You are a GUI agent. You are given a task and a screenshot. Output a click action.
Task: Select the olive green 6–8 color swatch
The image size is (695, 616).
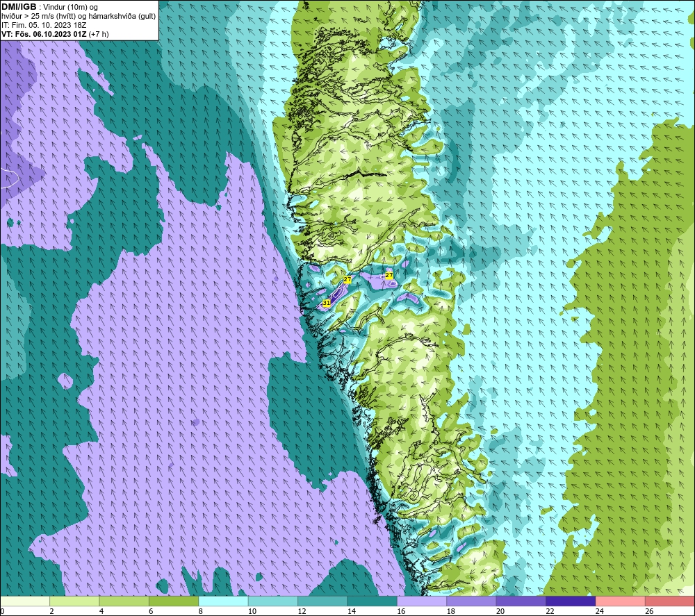(x=174, y=601)
